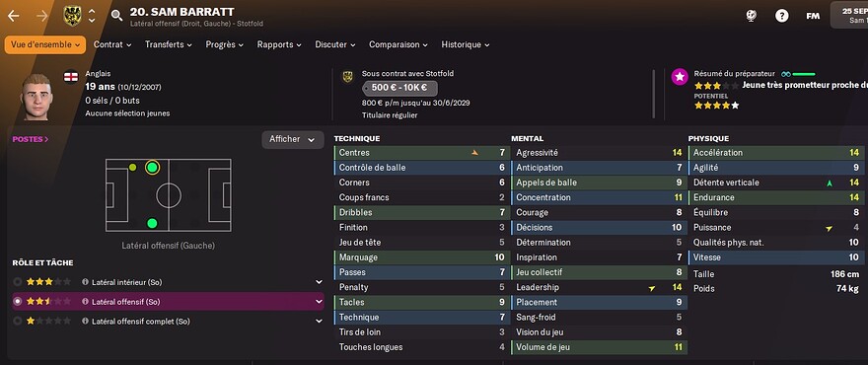Click the info icon beside Latéral intérieur
Image resolution: width=868 pixels, height=365 pixels.
85,282
